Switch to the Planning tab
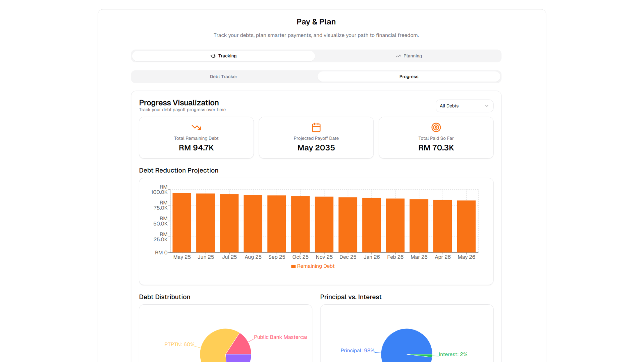 (x=409, y=56)
